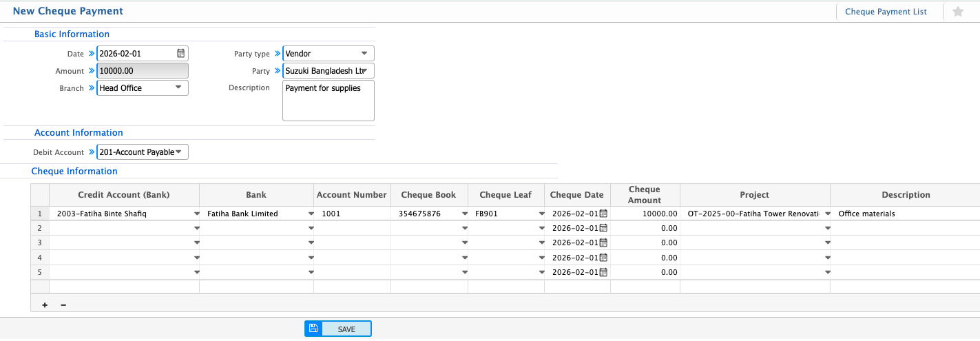Open calendar icon in row 5 Cheque Date
Image resolution: width=980 pixels, height=341 pixels.
tap(603, 271)
